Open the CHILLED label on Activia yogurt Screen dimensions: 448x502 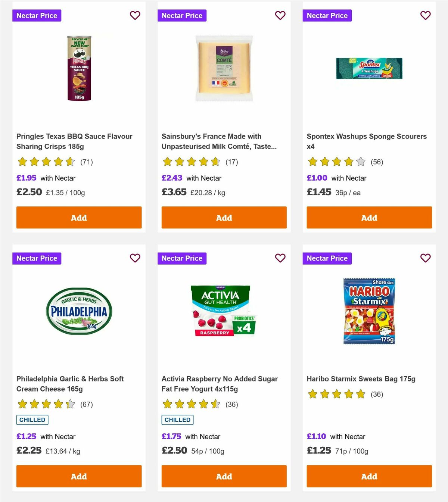pyautogui.click(x=177, y=420)
